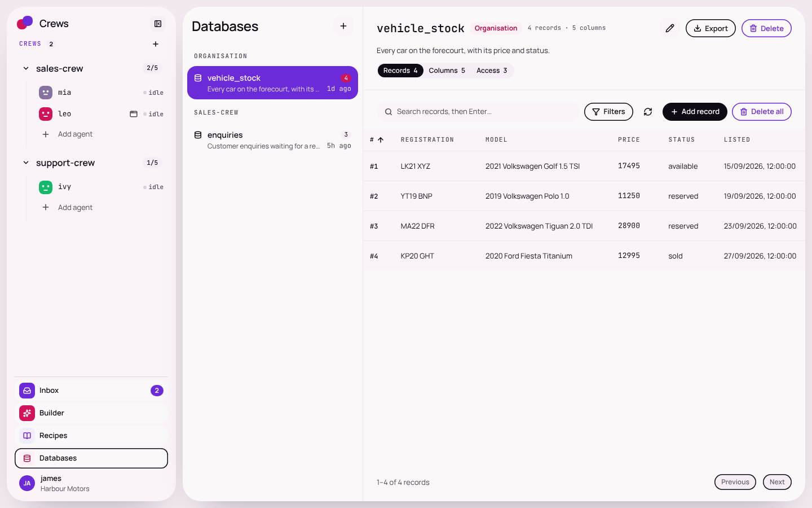
Task: Click the pencil edit icon for vehicle_stock
Action: click(670, 28)
